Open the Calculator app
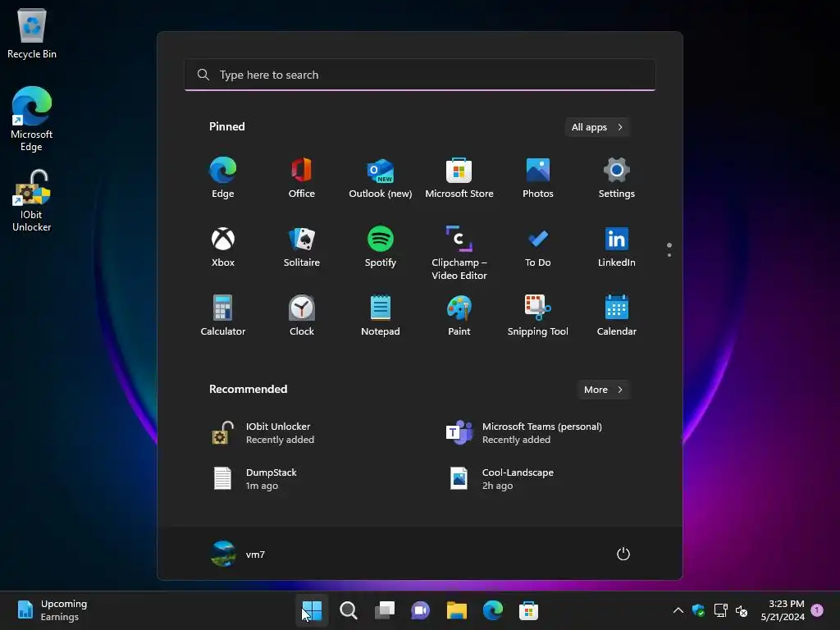Image resolution: width=840 pixels, height=630 pixels. click(x=223, y=316)
